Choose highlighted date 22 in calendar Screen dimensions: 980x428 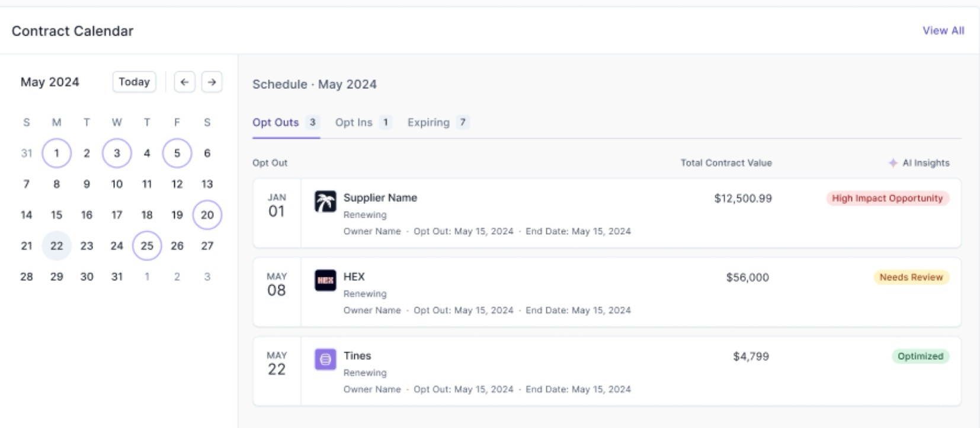click(56, 246)
